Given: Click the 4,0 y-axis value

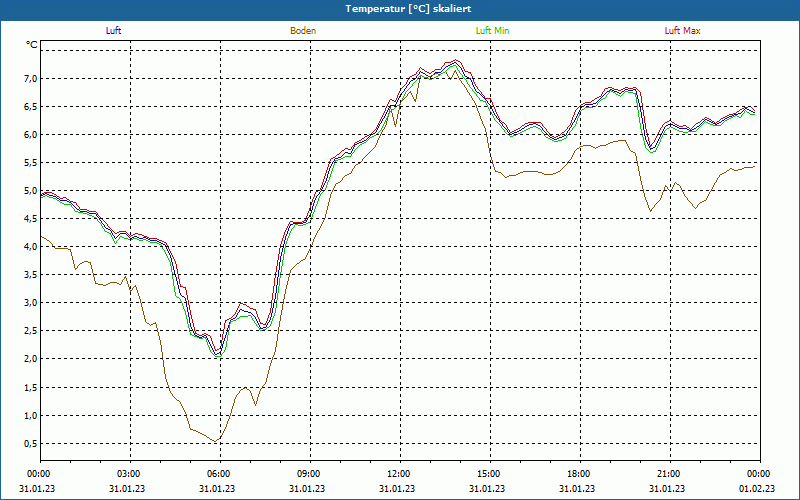Looking at the screenshot, I should click(31, 247).
